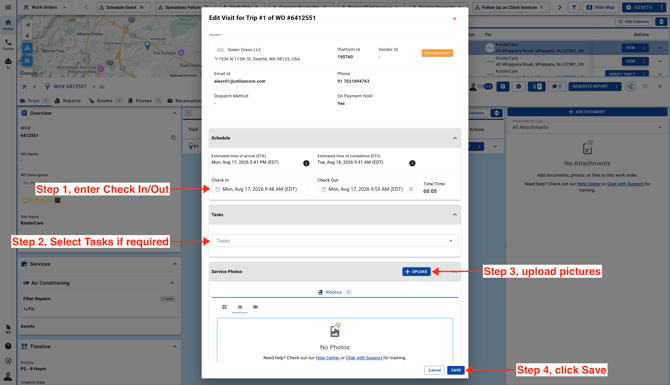Click the filter funnel icon in top bar
This screenshot has width=670, height=385.
pyautogui.click(x=574, y=7)
